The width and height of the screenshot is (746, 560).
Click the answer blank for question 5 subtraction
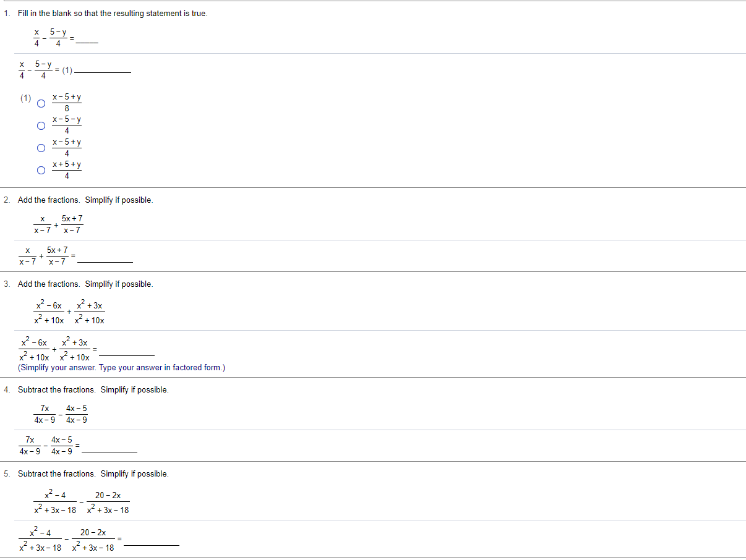pos(152,540)
